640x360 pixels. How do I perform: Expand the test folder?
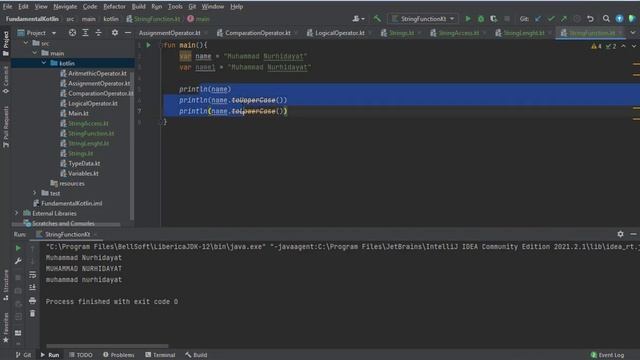pyautogui.click(x=35, y=193)
